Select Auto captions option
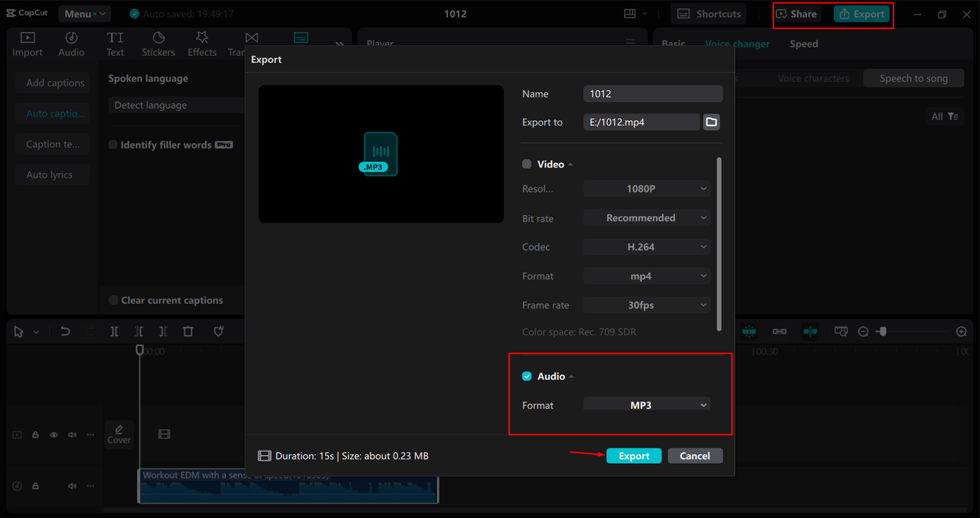Viewport: 980px width, 518px height. (x=53, y=113)
